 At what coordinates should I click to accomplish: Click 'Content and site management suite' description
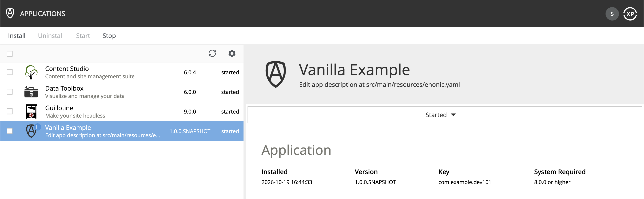pos(90,76)
